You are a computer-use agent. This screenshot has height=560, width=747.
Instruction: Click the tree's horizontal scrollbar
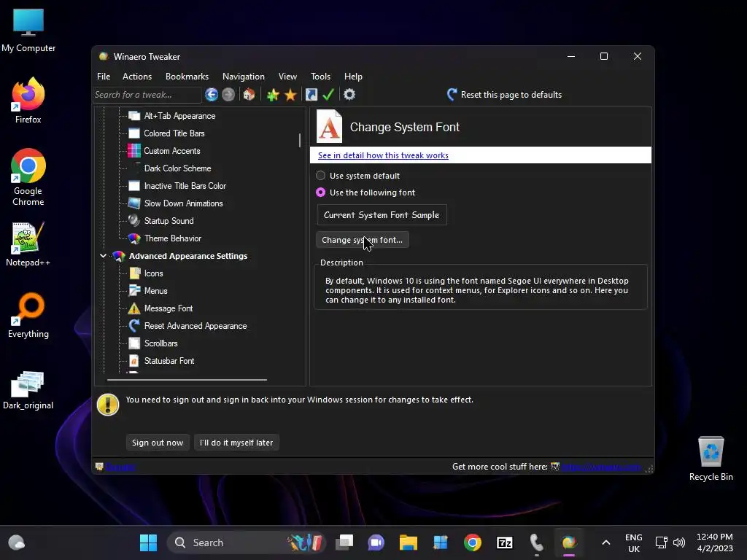187,380
